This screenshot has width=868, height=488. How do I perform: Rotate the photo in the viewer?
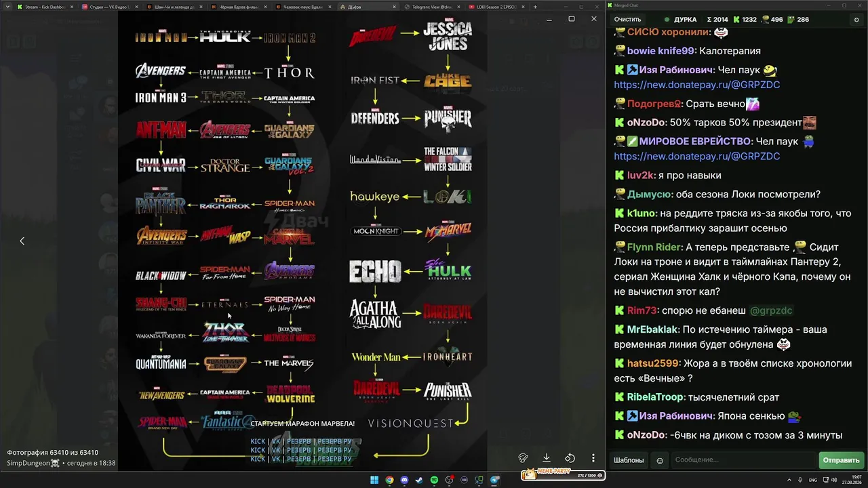tap(570, 458)
